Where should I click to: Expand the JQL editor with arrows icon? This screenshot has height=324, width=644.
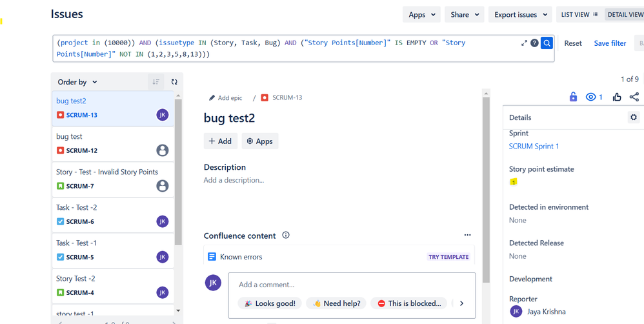pos(524,43)
